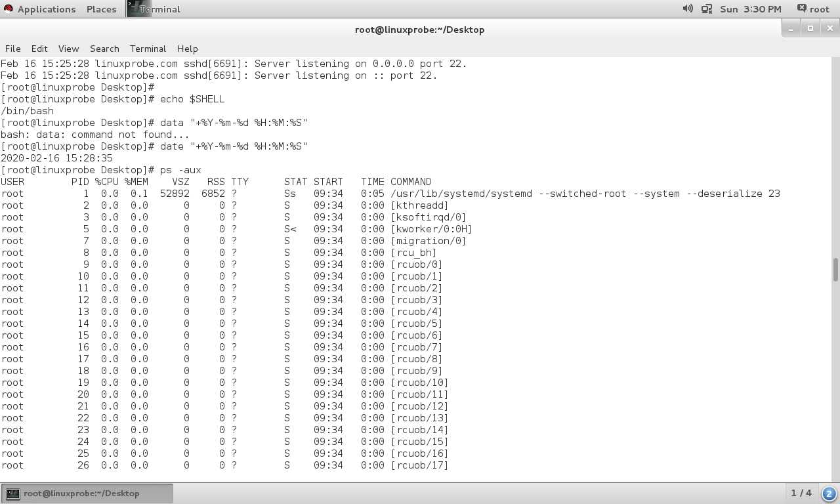Click the date command with "+%Y-%m-%d %H:%M:%S"
Screen dimensions: 840x504
pyautogui.click(x=234, y=146)
